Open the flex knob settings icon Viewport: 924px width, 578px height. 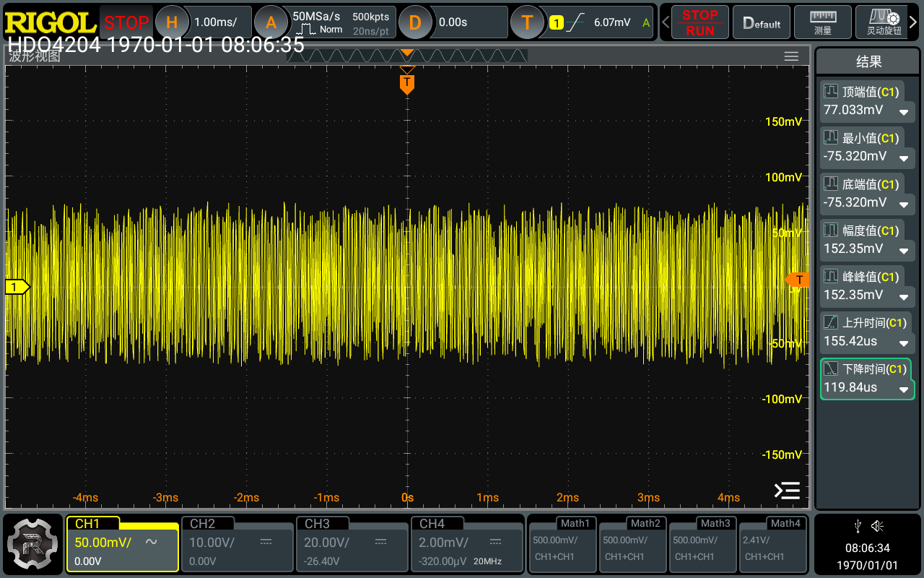pyautogui.click(x=884, y=22)
